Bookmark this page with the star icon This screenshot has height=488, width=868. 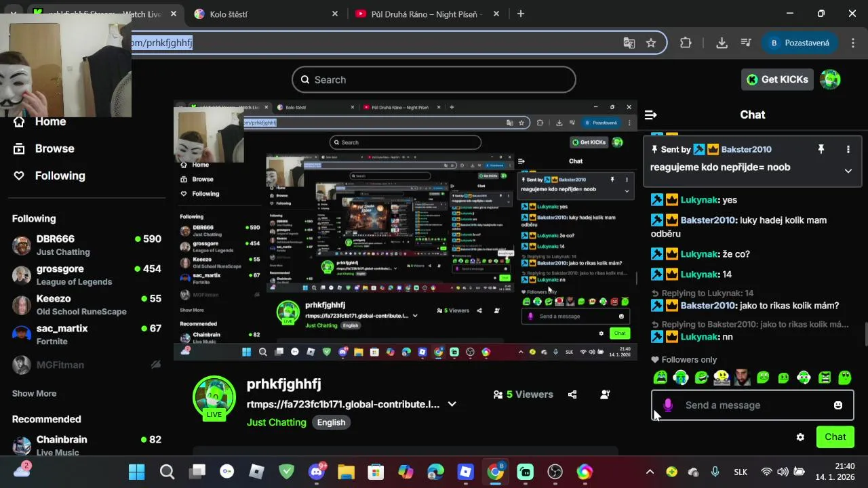(651, 43)
